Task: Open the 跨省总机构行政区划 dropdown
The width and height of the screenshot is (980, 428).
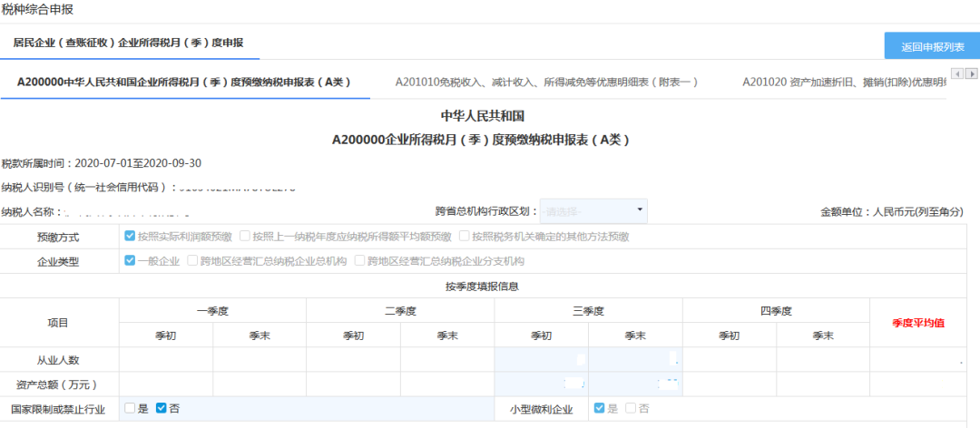Action: (x=593, y=211)
